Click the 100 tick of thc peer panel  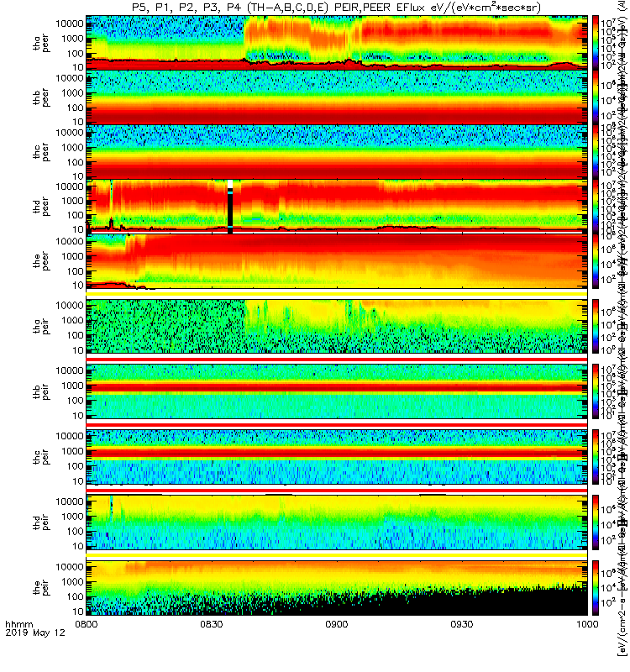click(x=75, y=162)
